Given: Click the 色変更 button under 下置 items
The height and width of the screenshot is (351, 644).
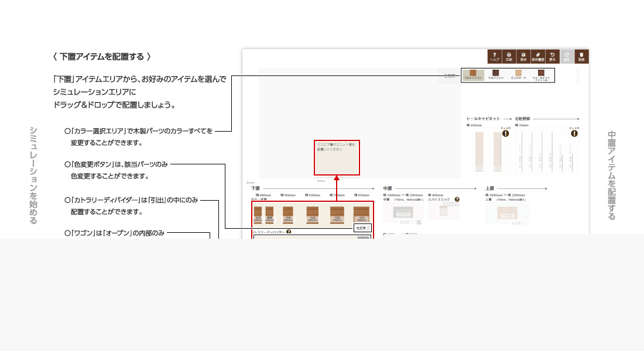Looking at the screenshot, I should 362,228.
